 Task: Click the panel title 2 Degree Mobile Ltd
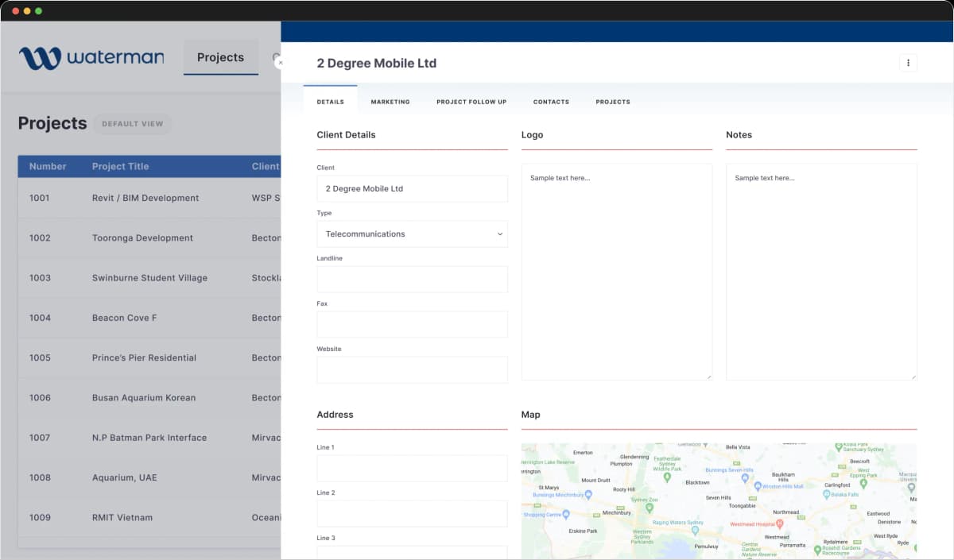377,63
